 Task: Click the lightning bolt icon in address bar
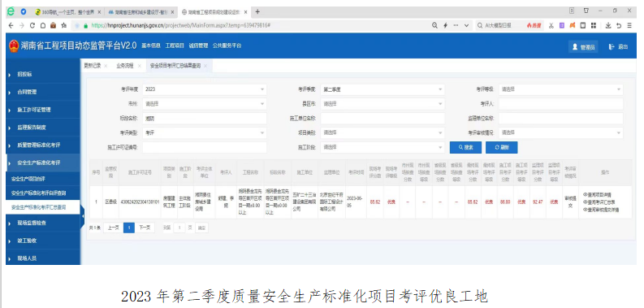click(x=445, y=25)
